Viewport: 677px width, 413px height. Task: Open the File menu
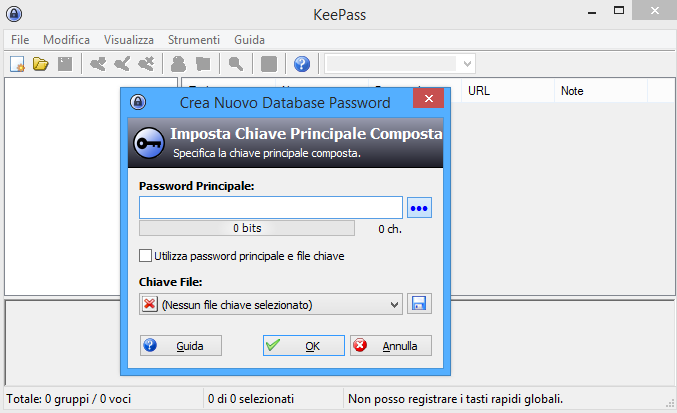[x=20, y=40]
